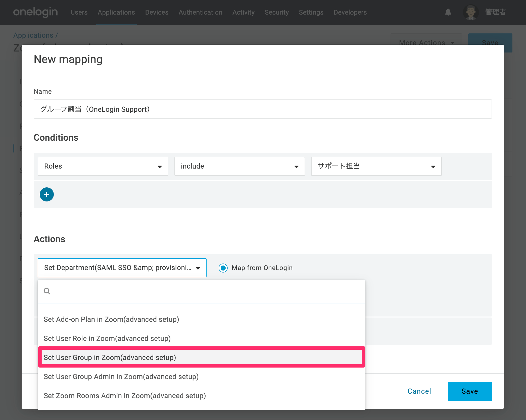Screen dimensions: 526x420
Task: Choose Set User Role in Zoom option
Action: click(x=202, y=338)
